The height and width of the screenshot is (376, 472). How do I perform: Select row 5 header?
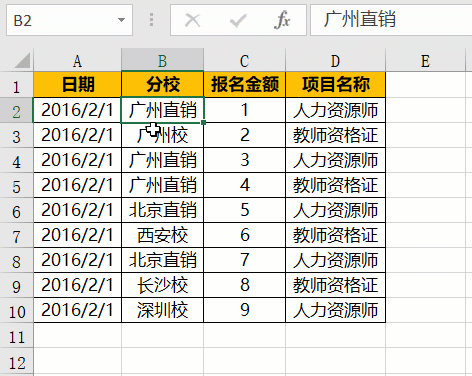coord(17,185)
